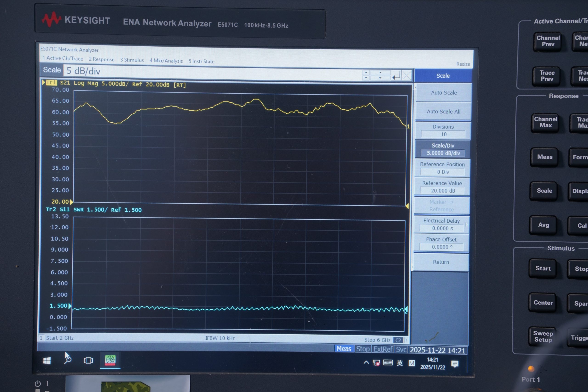Open the touch keyboard tray icon
The height and width of the screenshot is (392, 588).
click(388, 362)
